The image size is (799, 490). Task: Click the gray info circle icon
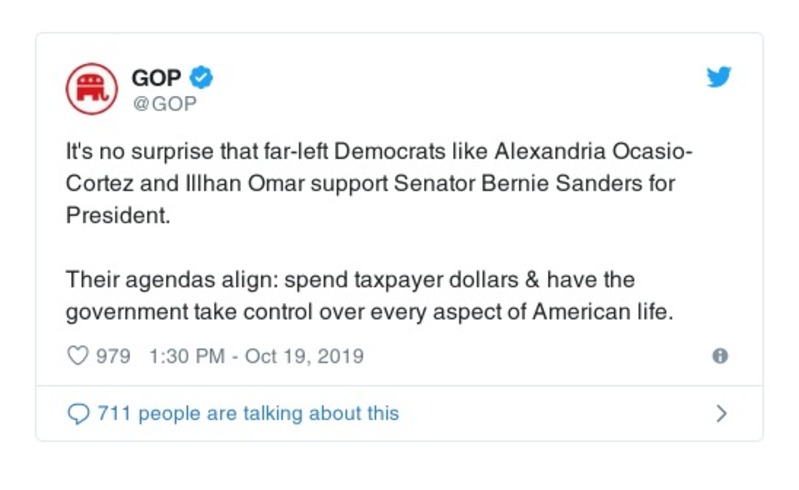(719, 356)
